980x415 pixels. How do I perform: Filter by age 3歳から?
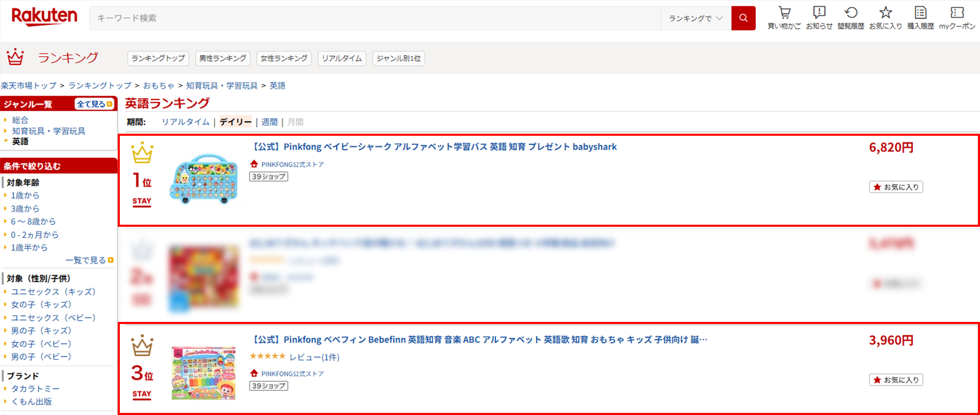click(x=25, y=208)
